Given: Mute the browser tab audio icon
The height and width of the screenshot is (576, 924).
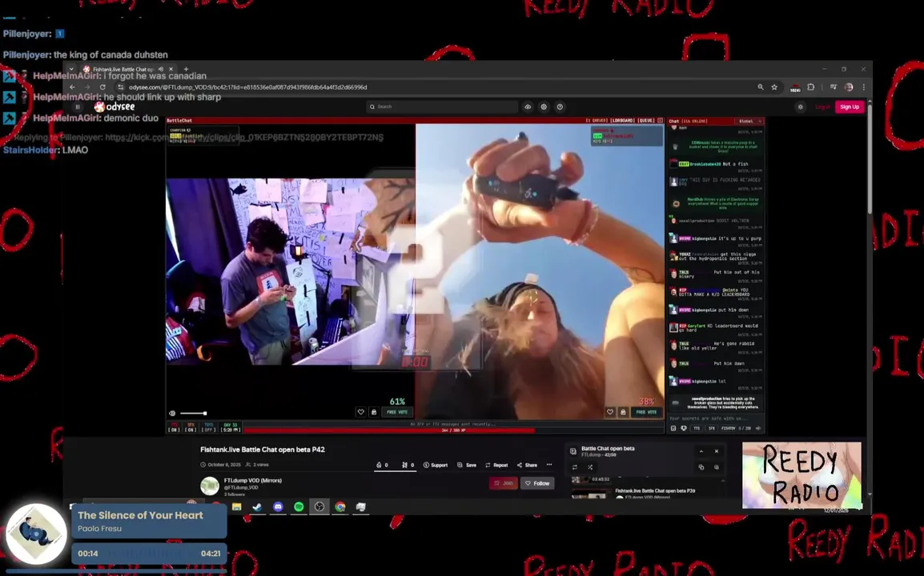Looking at the screenshot, I should pyautogui.click(x=161, y=69).
